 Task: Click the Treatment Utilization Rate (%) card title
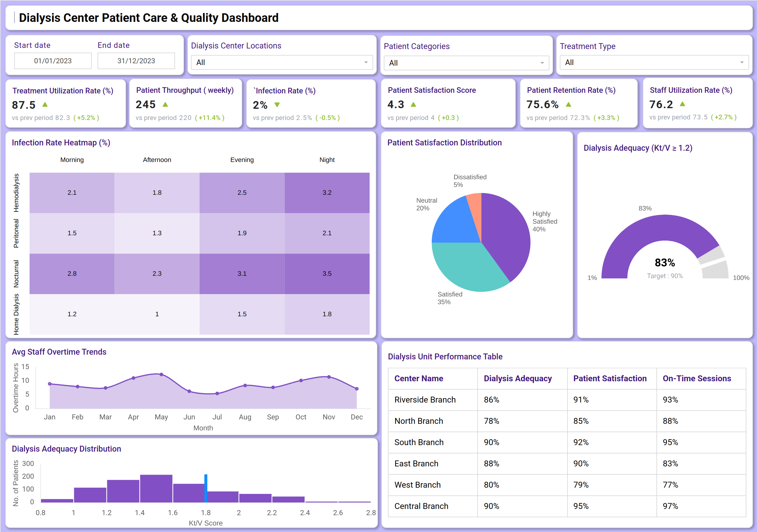tap(63, 91)
